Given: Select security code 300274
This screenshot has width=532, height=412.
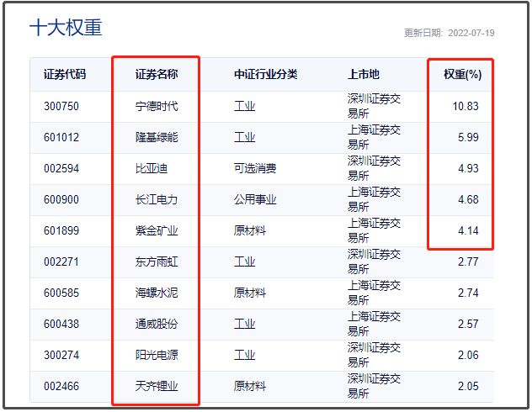Looking at the screenshot, I should 61,355.
